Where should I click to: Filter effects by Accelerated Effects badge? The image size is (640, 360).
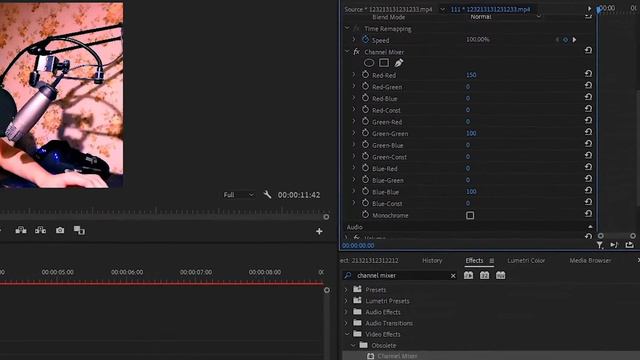469,276
